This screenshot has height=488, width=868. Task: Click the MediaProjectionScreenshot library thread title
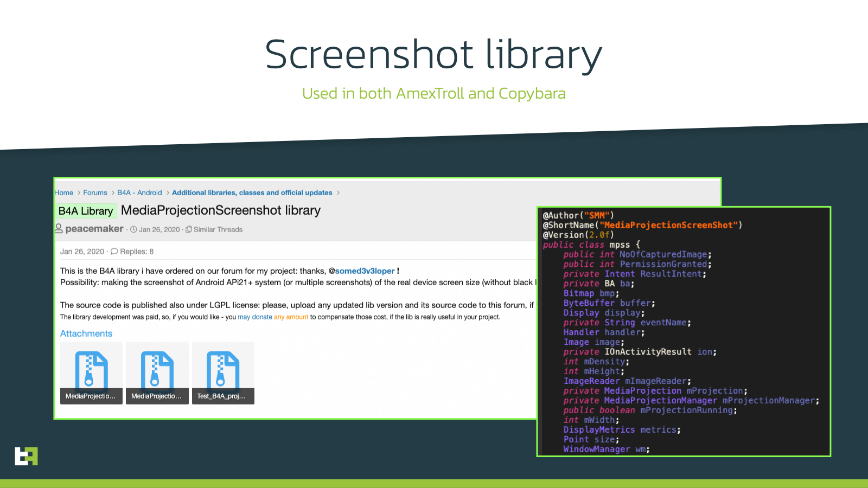coord(221,210)
